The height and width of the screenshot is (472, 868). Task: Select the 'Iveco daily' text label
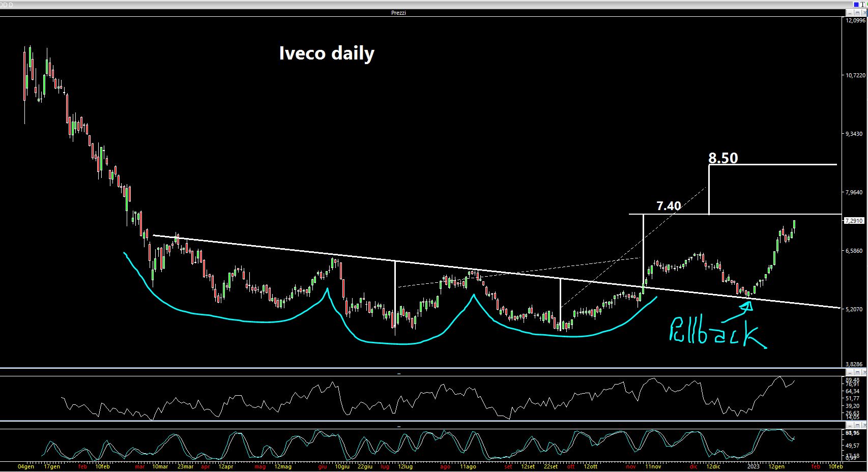tap(327, 53)
